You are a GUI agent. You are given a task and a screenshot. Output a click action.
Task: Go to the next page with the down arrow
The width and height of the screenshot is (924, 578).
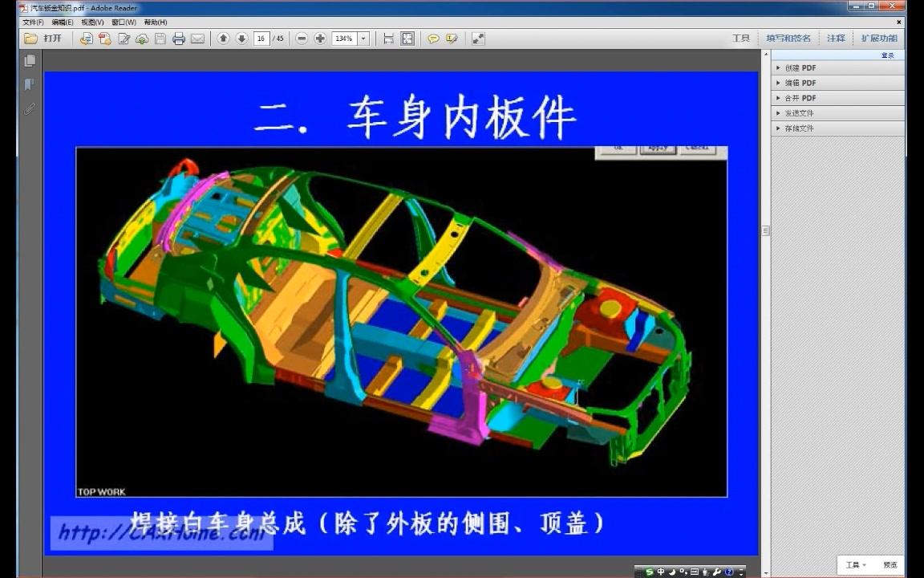pos(244,38)
